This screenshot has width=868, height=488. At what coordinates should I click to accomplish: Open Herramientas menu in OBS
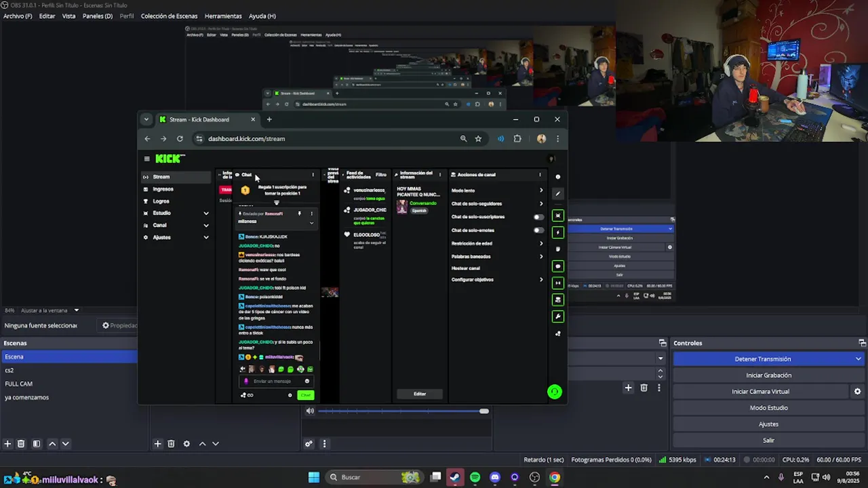[223, 16]
